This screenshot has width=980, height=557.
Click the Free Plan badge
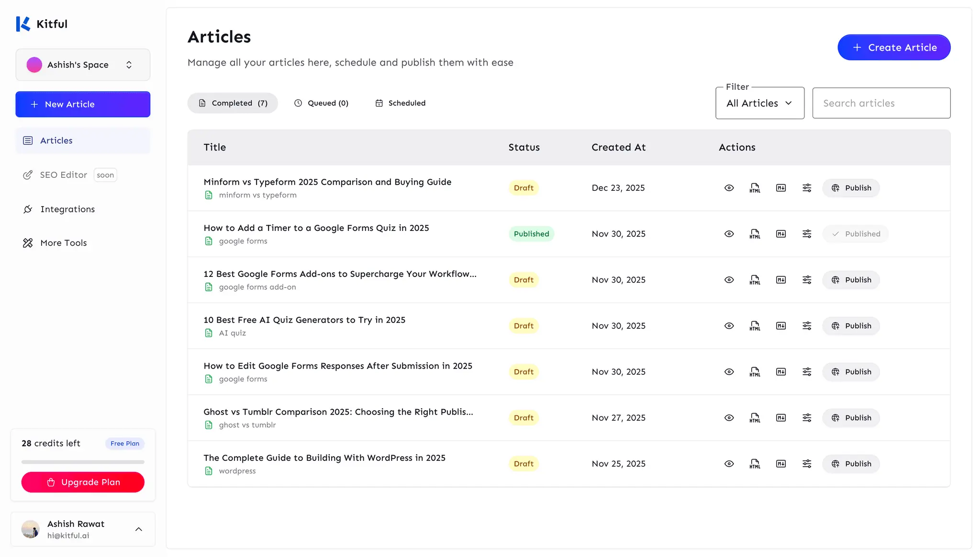tap(125, 444)
